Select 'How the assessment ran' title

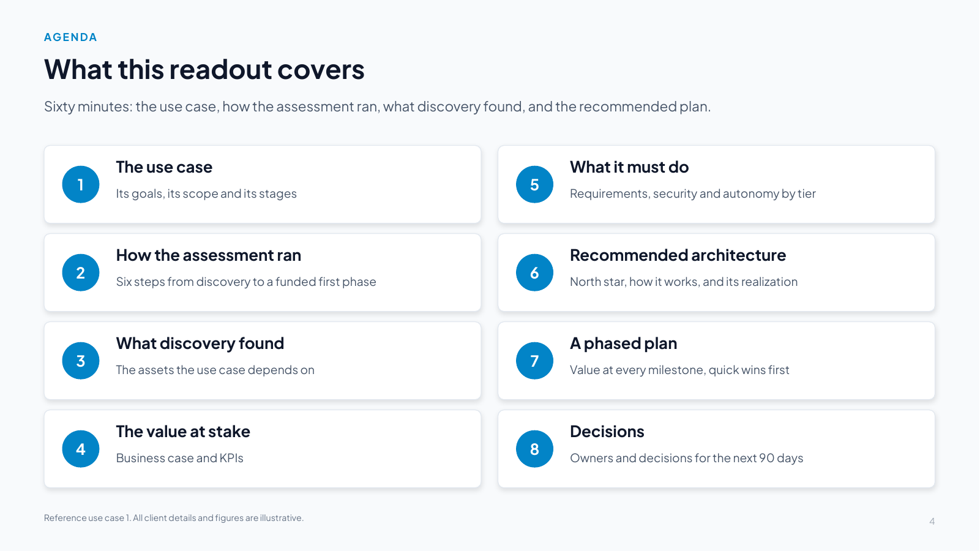coord(209,255)
